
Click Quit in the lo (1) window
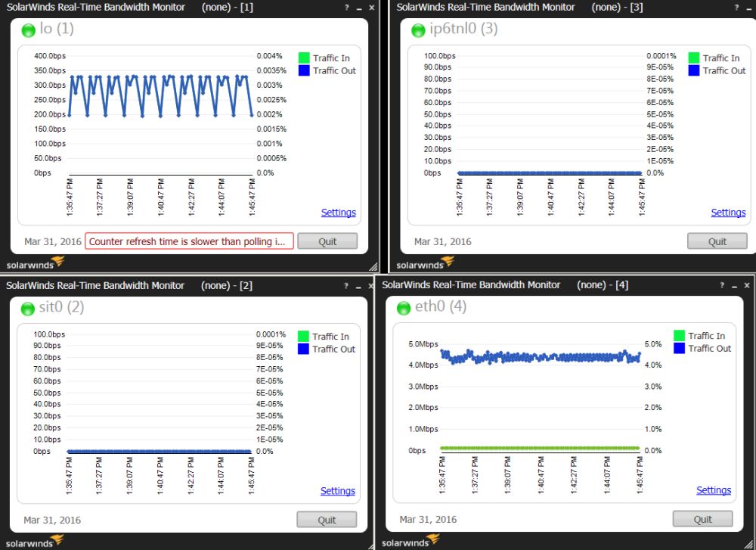coord(327,241)
